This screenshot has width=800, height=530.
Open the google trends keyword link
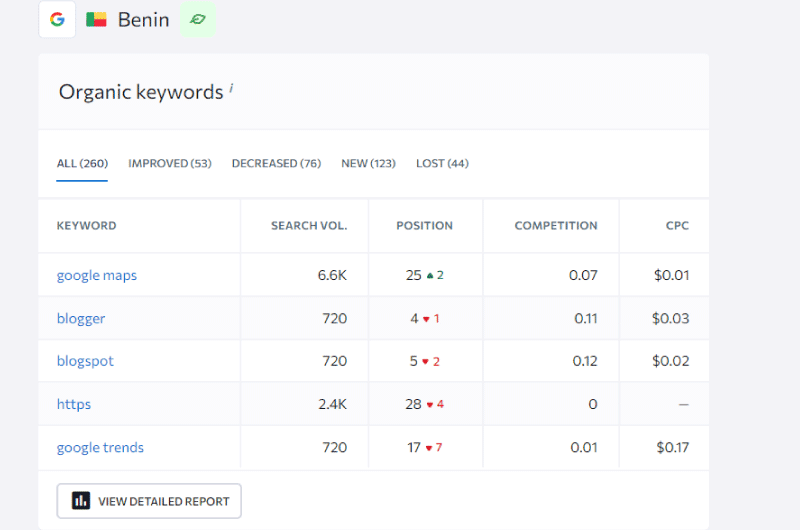coord(100,447)
